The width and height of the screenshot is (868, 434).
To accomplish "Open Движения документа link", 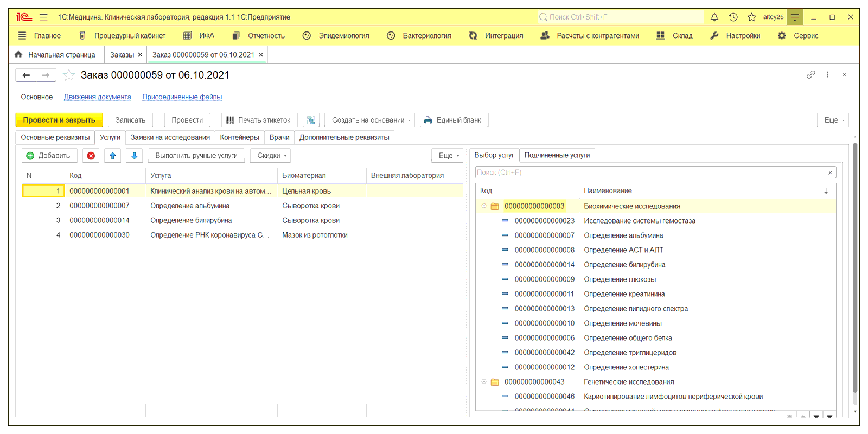I will click(98, 97).
